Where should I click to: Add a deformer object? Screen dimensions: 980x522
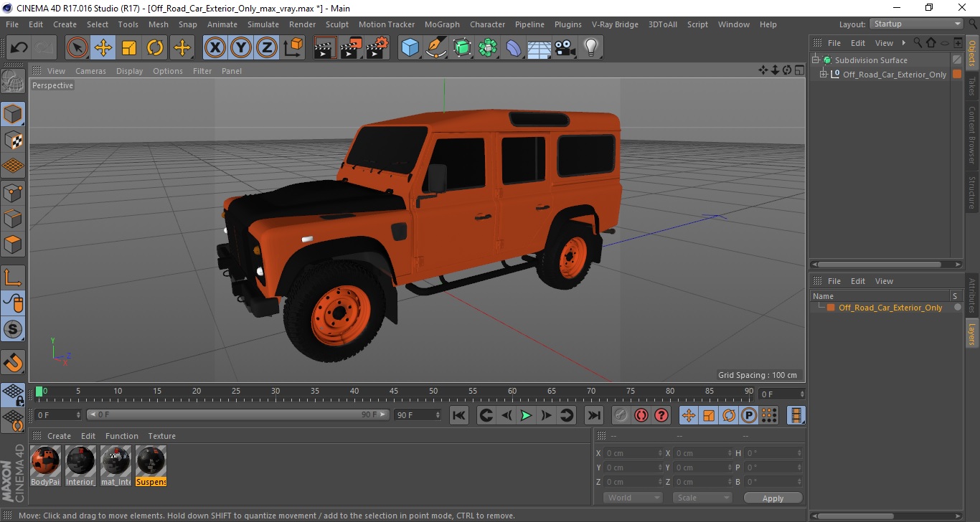click(x=514, y=48)
